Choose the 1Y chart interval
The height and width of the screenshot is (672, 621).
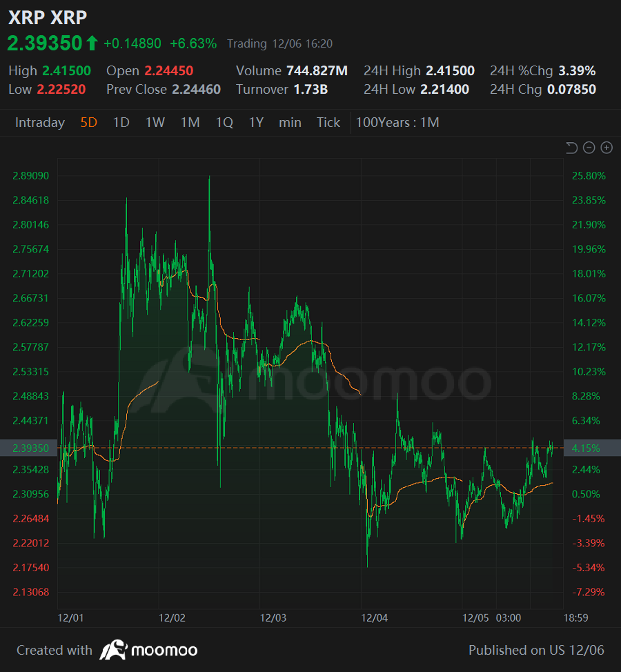coord(256,123)
